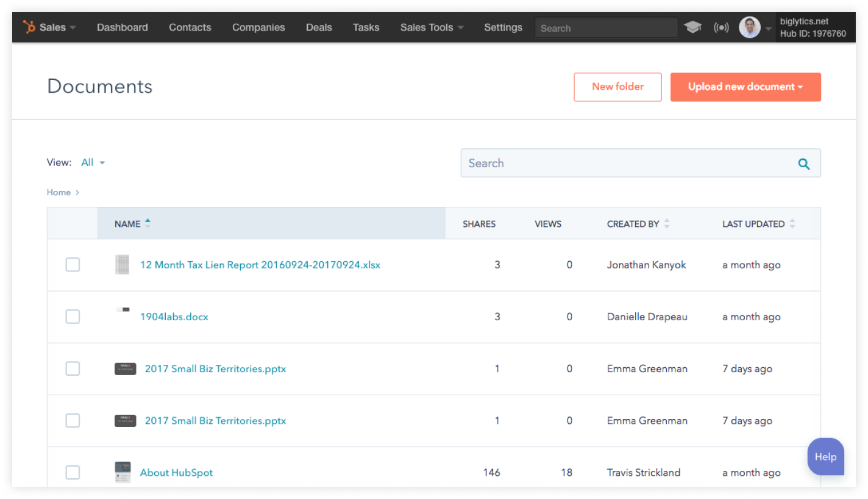This screenshot has height=499, width=868.
Task: Click the magnifying glass search icon
Action: coord(803,163)
